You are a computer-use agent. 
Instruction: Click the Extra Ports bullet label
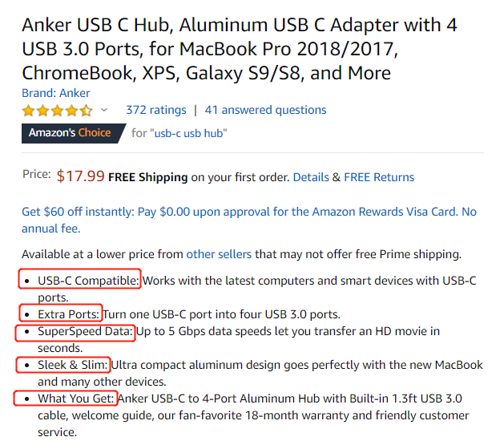coord(69,314)
